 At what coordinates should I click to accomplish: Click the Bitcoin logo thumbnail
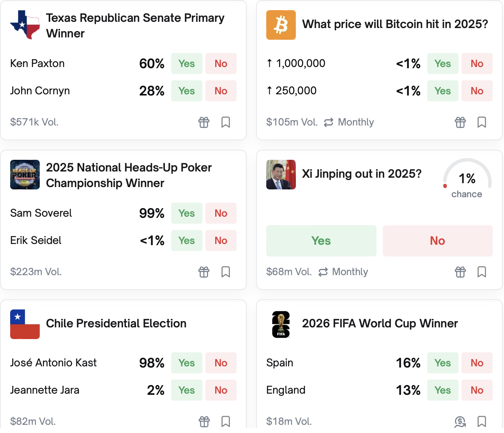[x=281, y=25]
